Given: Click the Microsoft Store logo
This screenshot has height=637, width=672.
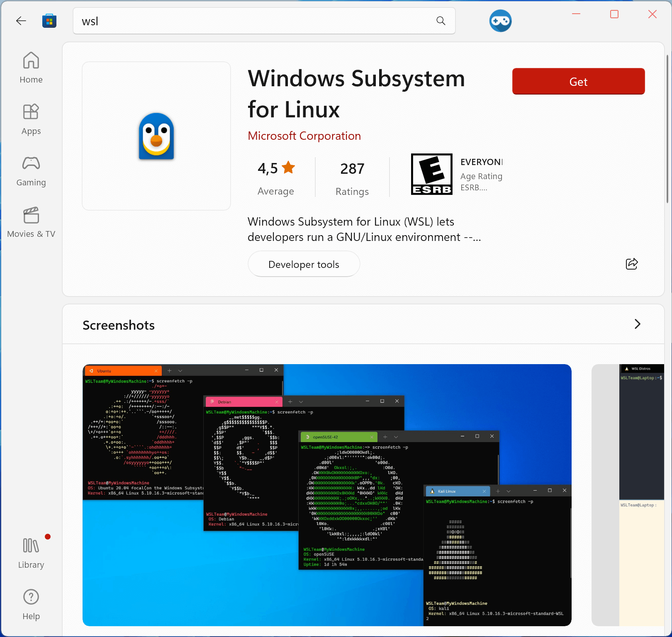Looking at the screenshot, I should (49, 20).
